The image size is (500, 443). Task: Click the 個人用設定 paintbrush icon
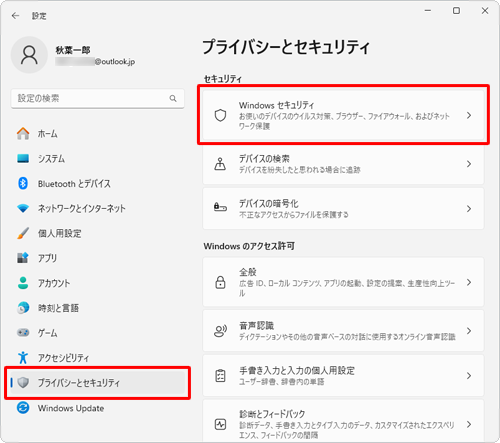[x=23, y=233]
